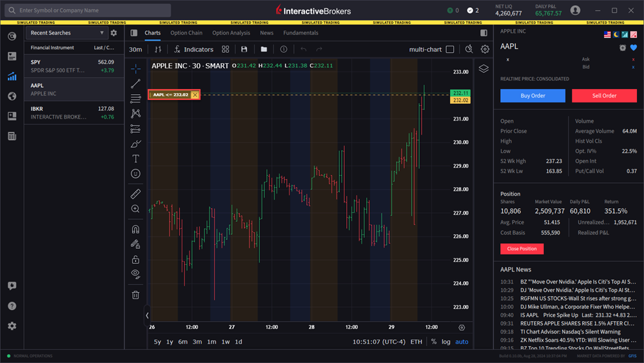Set an alarm alert for AAPL
This screenshot has width=644, height=363.
[623, 48]
